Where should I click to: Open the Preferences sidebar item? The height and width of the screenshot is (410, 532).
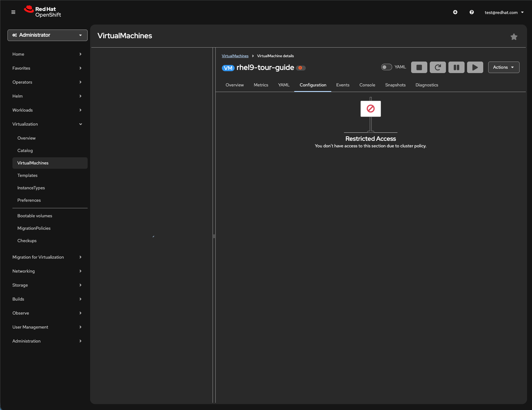50,200
